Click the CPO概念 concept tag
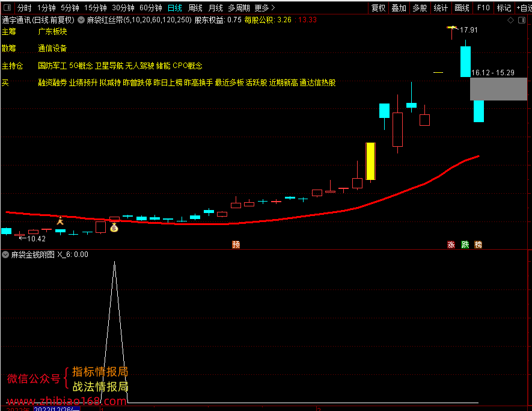 coord(188,66)
